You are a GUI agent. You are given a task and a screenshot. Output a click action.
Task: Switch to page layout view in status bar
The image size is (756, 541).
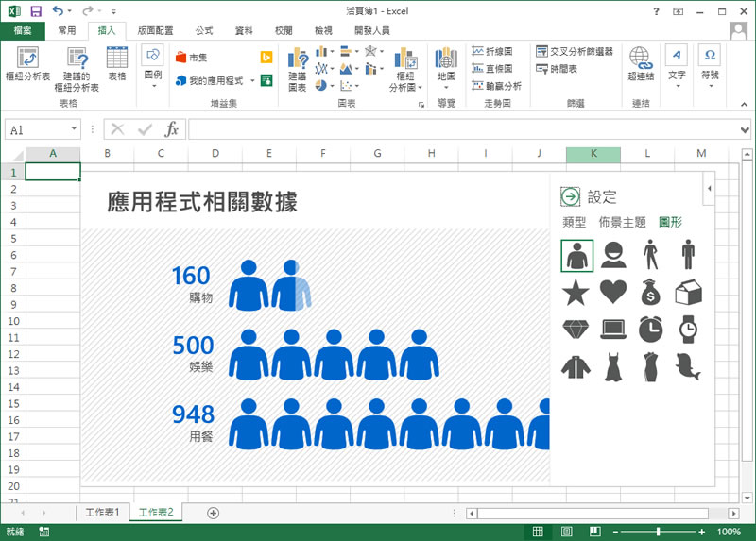tap(566, 532)
